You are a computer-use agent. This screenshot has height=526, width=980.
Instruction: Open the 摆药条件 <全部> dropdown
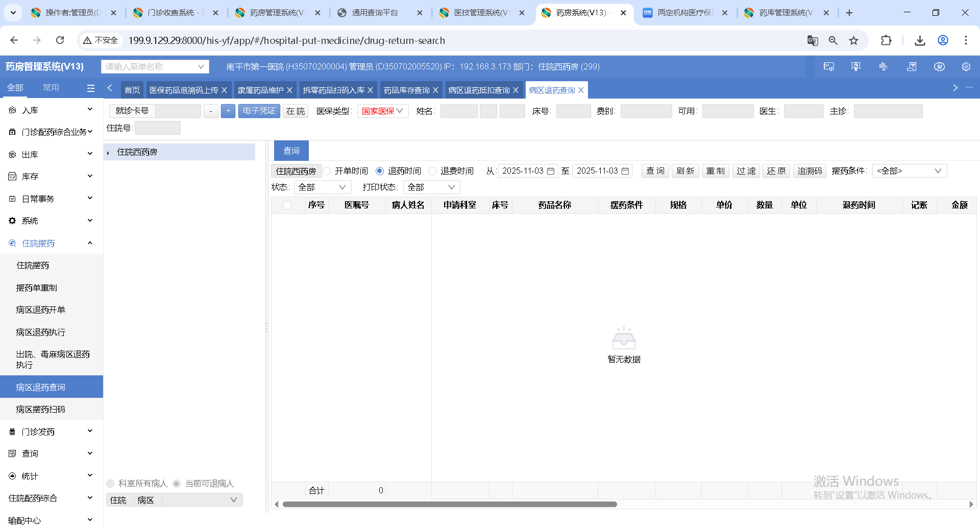[x=910, y=171]
